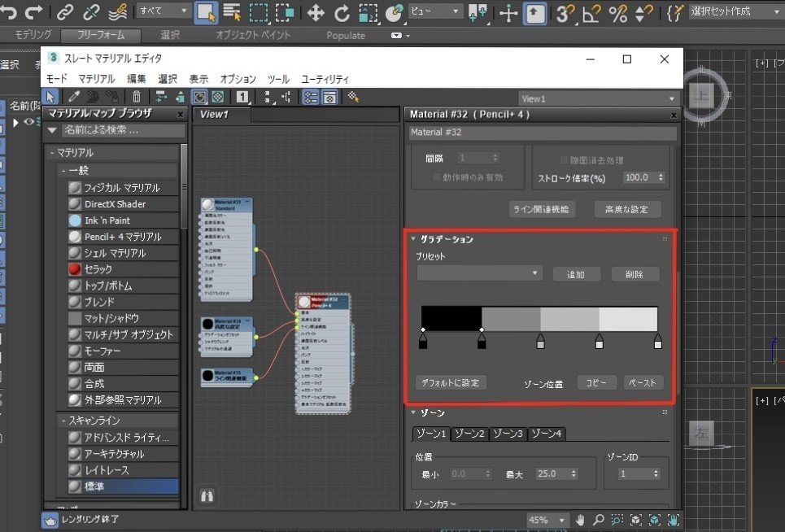Click the ライン関連機能 button
Image resolution: width=785 pixels, height=532 pixels.
point(541,209)
